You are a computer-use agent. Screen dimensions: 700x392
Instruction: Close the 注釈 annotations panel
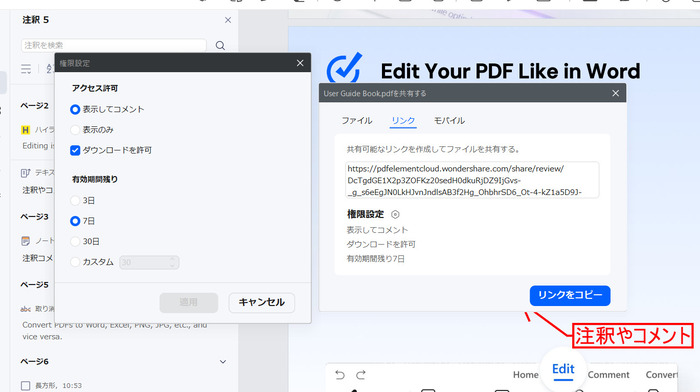[228, 20]
